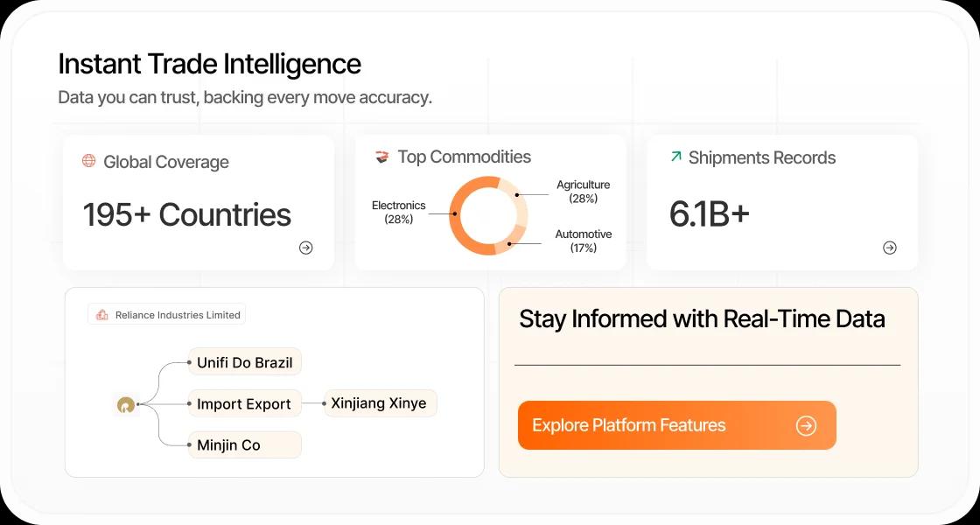Click the factory icon in the Reliance badge
The width and height of the screenshot is (980, 525).
click(102, 313)
